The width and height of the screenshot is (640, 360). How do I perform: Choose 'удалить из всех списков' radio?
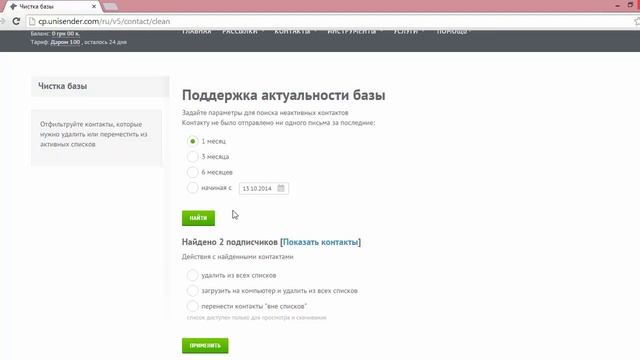pos(192,275)
